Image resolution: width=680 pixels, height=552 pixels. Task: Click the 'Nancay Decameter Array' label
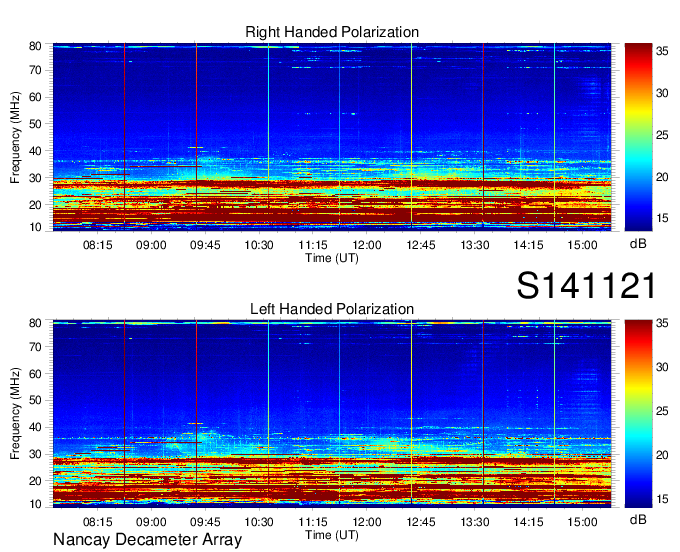pyautogui.click(x=147, y=540)
